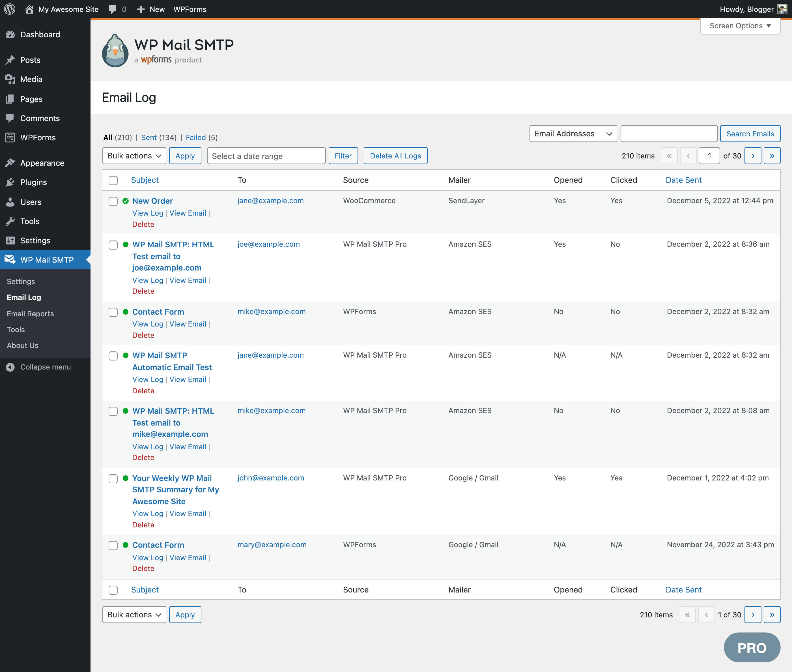Viewport: 792px width, 672px height.
Task: Click the next page navigation arrow
Action: (753, 156)
